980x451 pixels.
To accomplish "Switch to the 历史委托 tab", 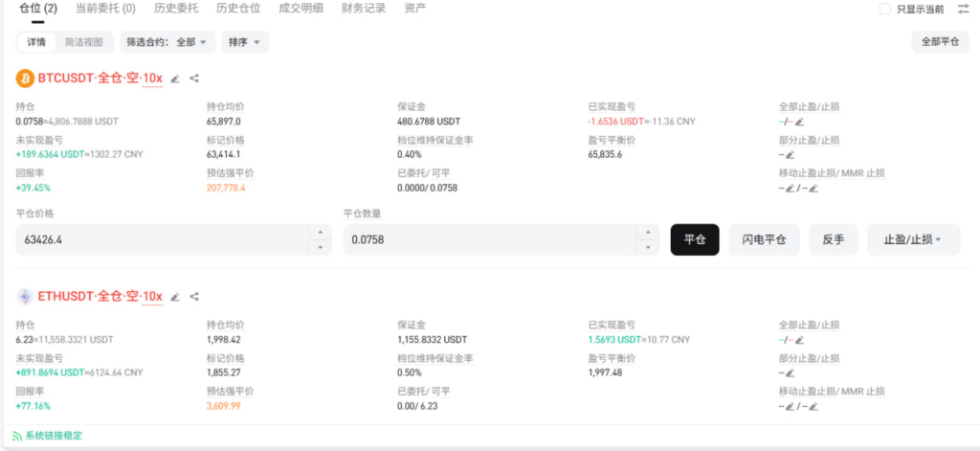I will pos(176,8).
